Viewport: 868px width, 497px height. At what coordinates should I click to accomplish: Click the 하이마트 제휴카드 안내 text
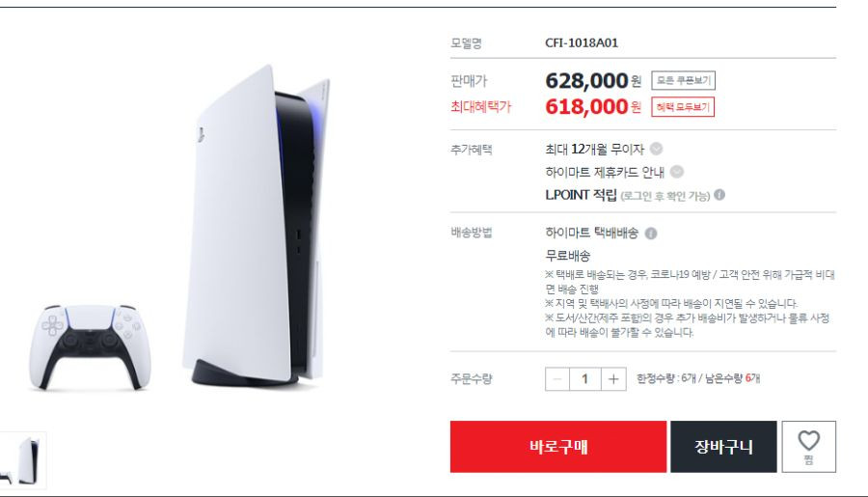[x=605, y=173]
